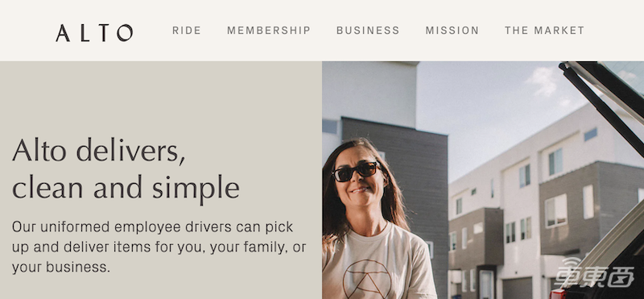Go to the MEMBERSHIP page
Screen dimensions: 644x299
269,31
